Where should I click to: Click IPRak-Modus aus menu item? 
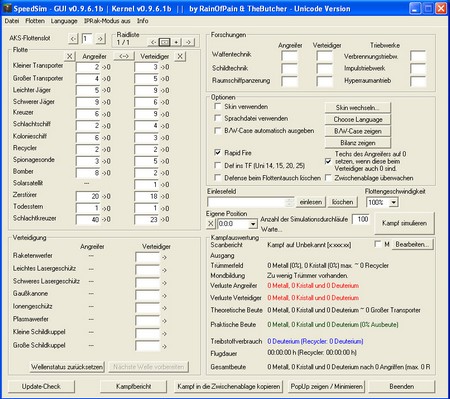pyautogui.click(x=107, y=21)
